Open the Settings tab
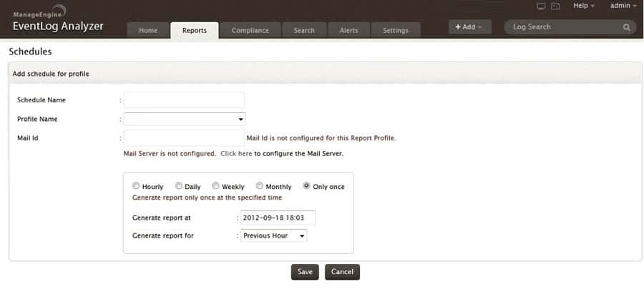 point(396,30)
